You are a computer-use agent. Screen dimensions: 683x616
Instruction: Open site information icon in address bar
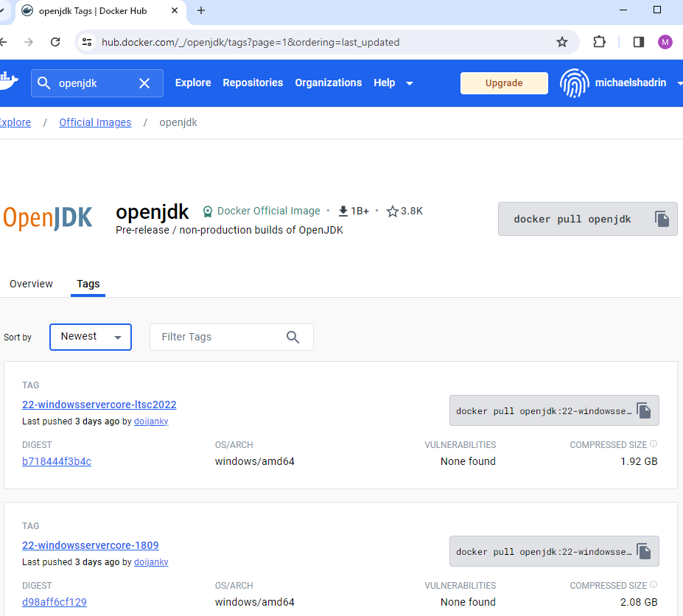[x=87, y=42]
